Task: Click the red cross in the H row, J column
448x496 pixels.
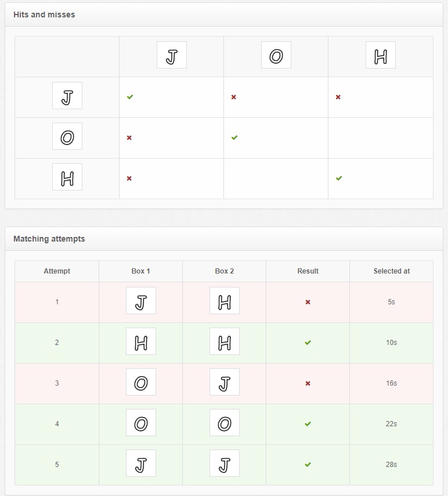Action: [x=129, y=178]
